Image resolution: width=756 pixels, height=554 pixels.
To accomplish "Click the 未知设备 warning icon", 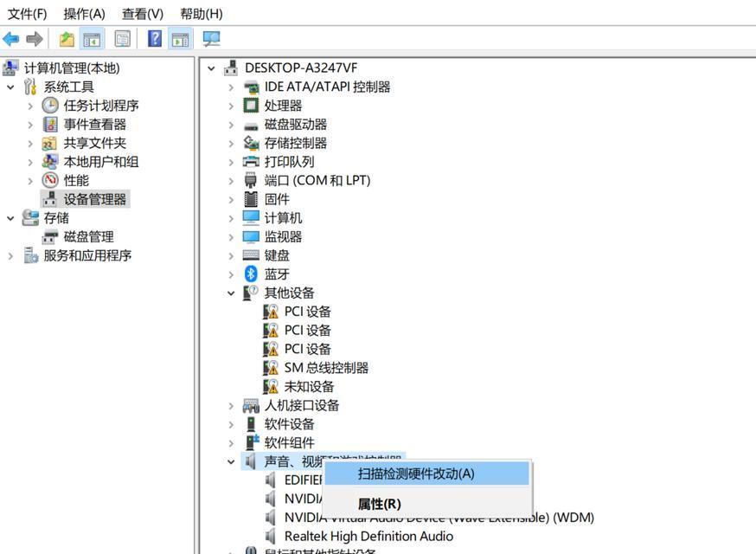I will 271,387.
